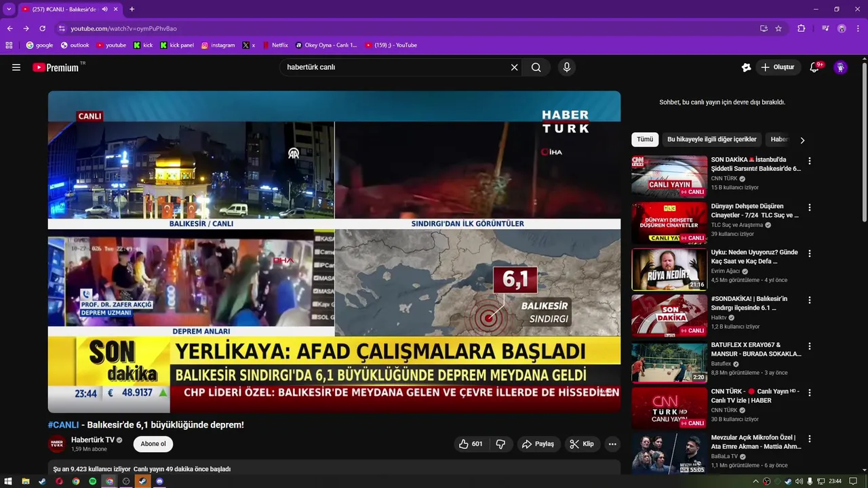Click the magnifier search button
The image size is (868, 488).
click(536, 67)
